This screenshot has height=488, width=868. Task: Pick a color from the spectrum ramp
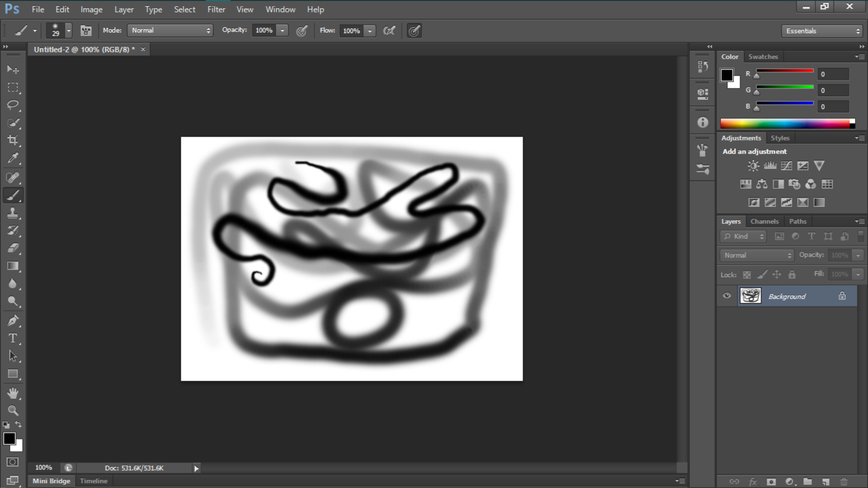click(x=787, y=123)
